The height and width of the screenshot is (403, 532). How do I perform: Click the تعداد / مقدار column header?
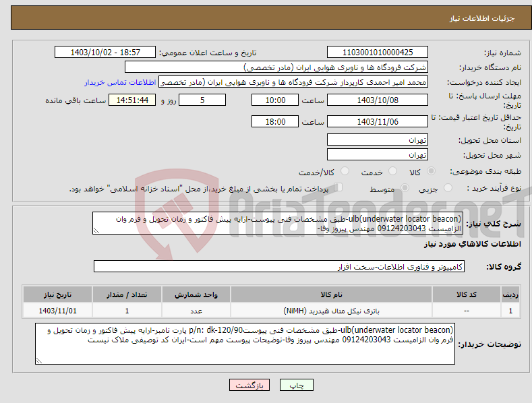[127, 294]
